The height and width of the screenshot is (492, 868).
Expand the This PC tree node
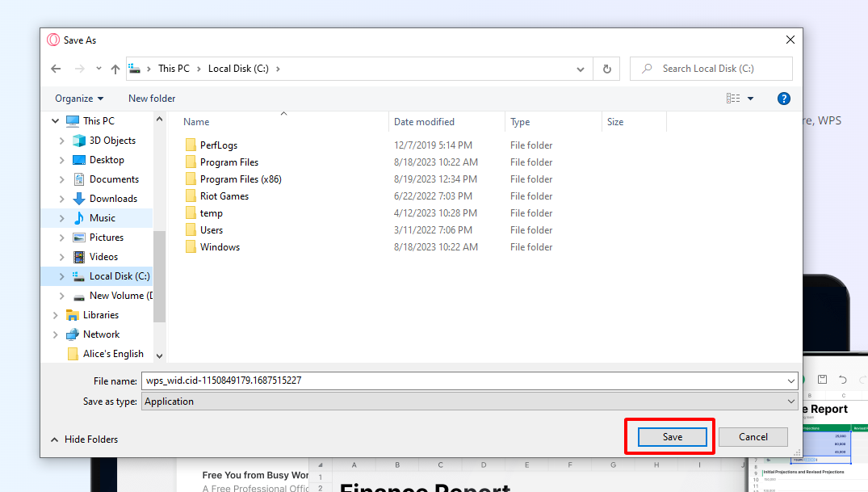(55, 120)
